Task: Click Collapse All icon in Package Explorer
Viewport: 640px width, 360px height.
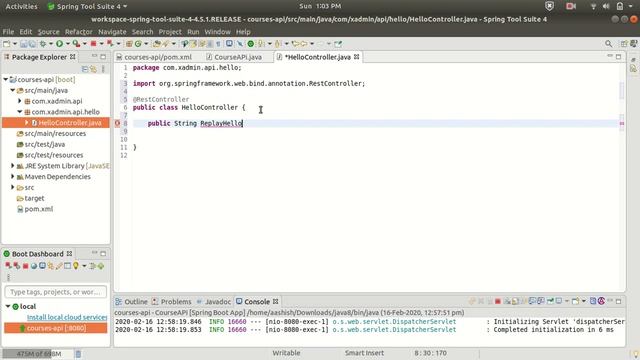Action: point(85,69)
